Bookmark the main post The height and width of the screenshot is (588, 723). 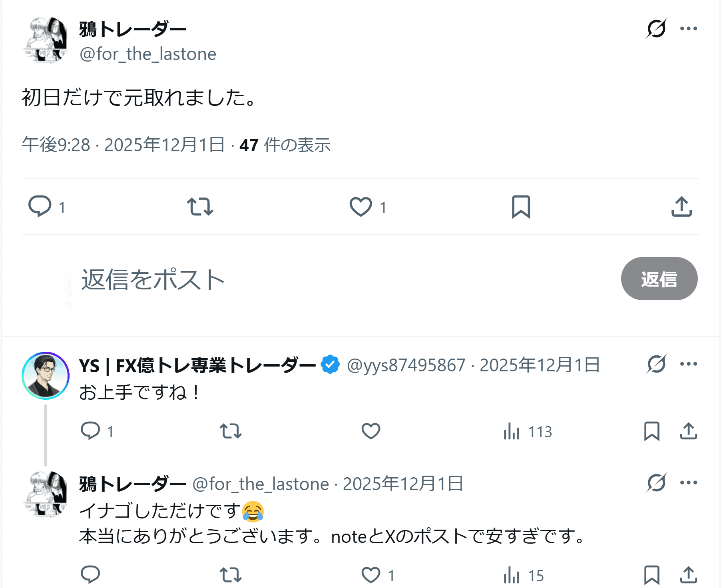point(521,207)
